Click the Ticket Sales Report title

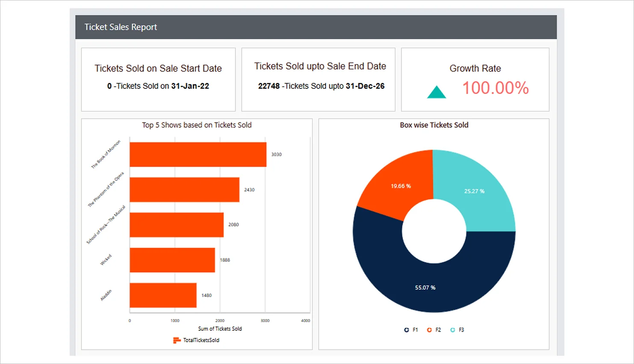pos(120,27)
